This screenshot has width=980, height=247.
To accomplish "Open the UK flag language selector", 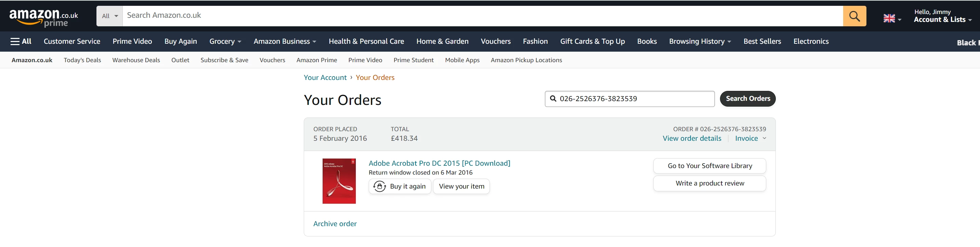I will tap(892, 18).
